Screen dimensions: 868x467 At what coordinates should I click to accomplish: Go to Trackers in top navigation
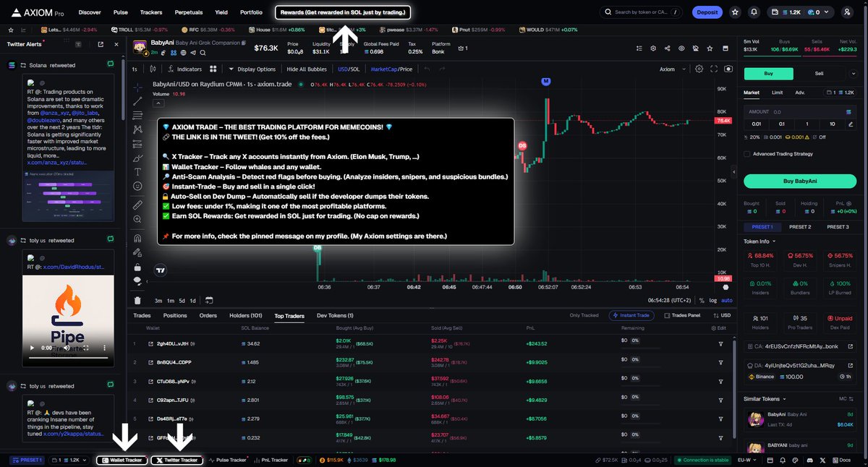click(x=151, y=12)
